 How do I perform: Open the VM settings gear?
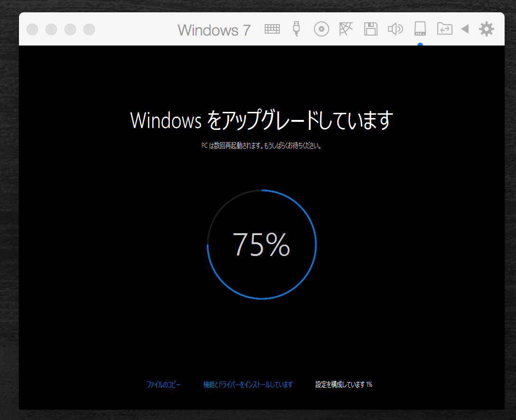(x=487, y=29)
